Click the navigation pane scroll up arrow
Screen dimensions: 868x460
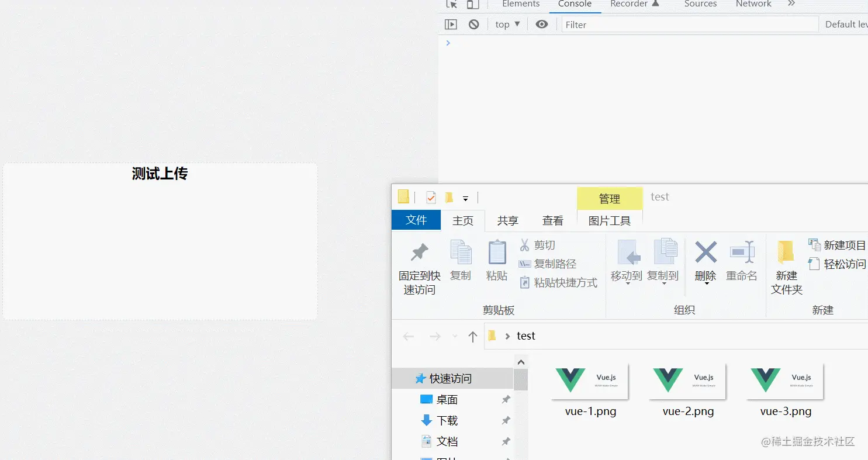point(521,362)
